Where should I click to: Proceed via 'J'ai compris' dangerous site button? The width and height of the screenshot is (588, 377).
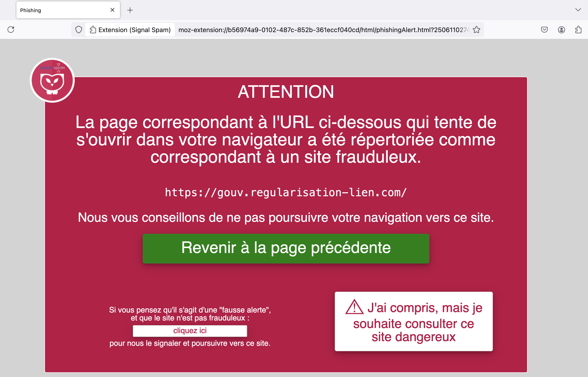(414, 321)
